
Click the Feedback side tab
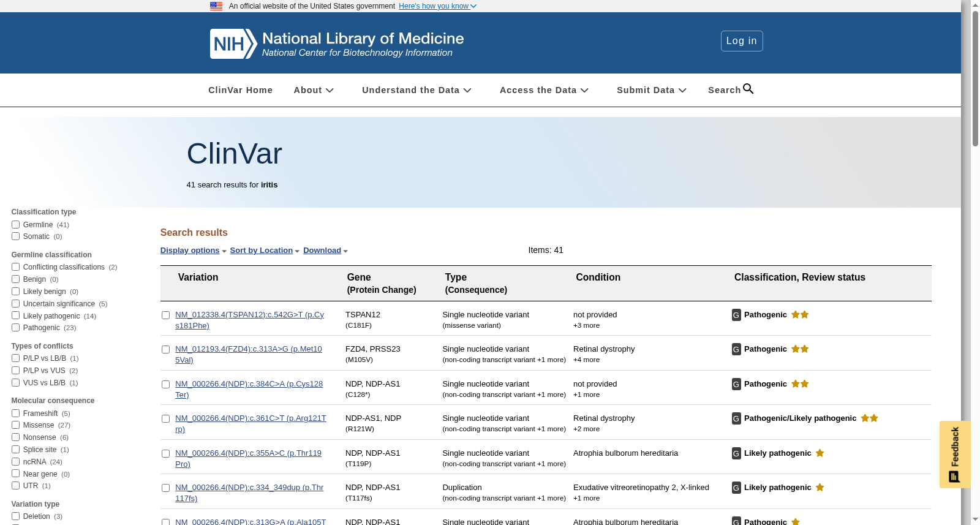coord(954,454)
